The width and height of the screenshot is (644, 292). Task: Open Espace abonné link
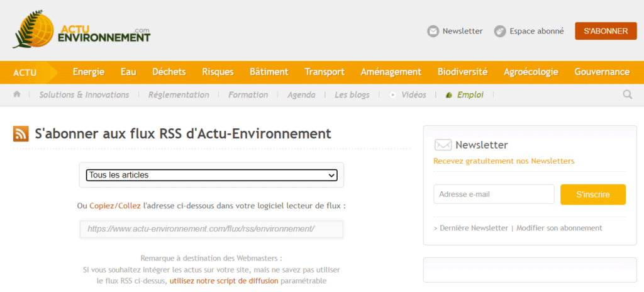[537, 31]
